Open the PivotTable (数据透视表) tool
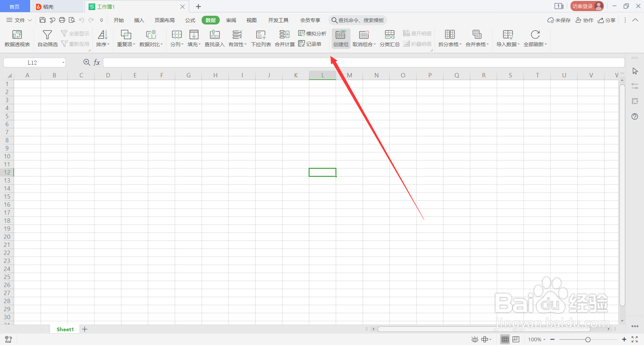The width and height of the screenshot is (644, 345). point(17,39)
